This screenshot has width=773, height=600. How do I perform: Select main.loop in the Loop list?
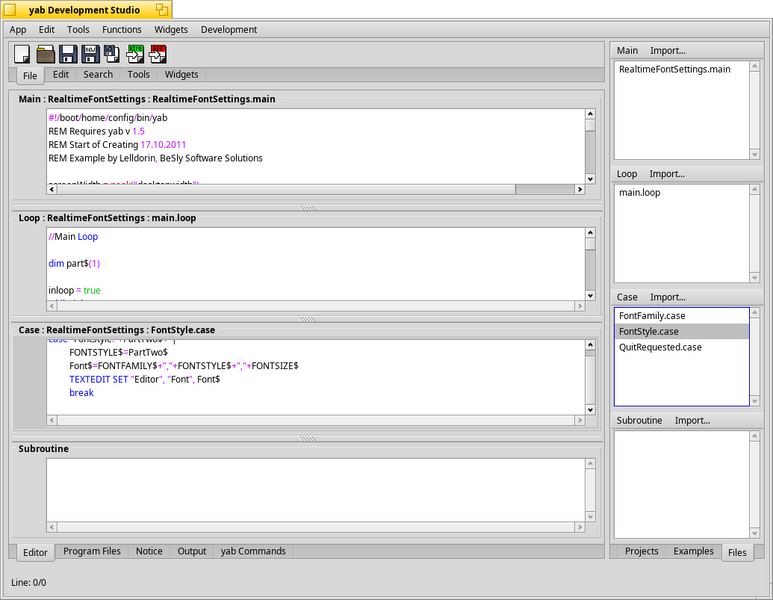click(x=682, y=193)
